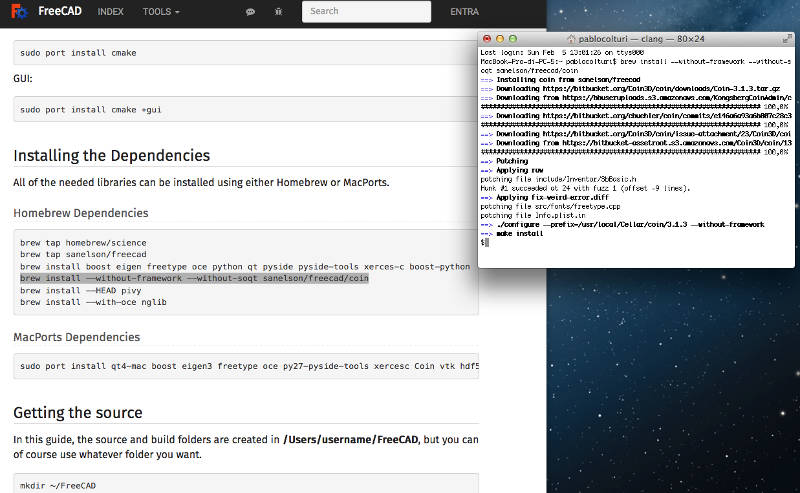Click 'Last login: Sun Feb' terminal line

[562, 53]
